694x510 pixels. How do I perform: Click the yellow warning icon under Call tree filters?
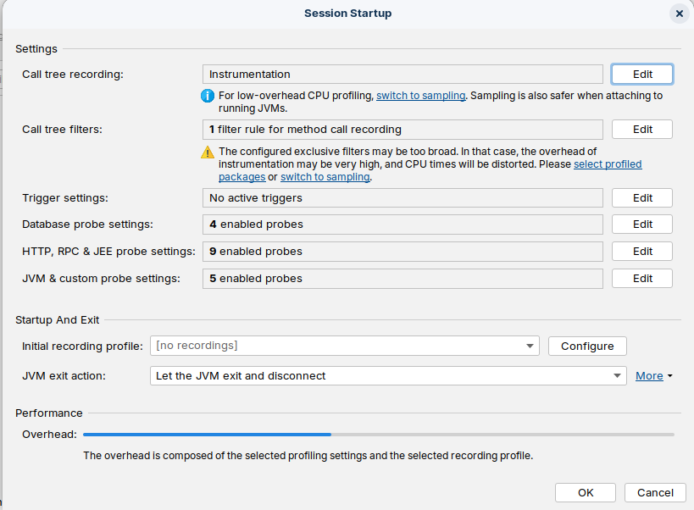[x=208, y=152]
